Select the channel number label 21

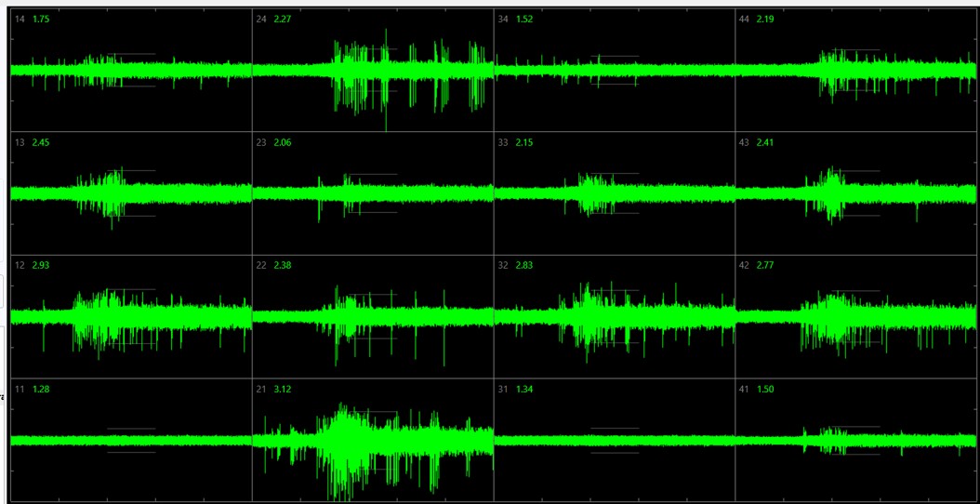[x=261, y=389]
